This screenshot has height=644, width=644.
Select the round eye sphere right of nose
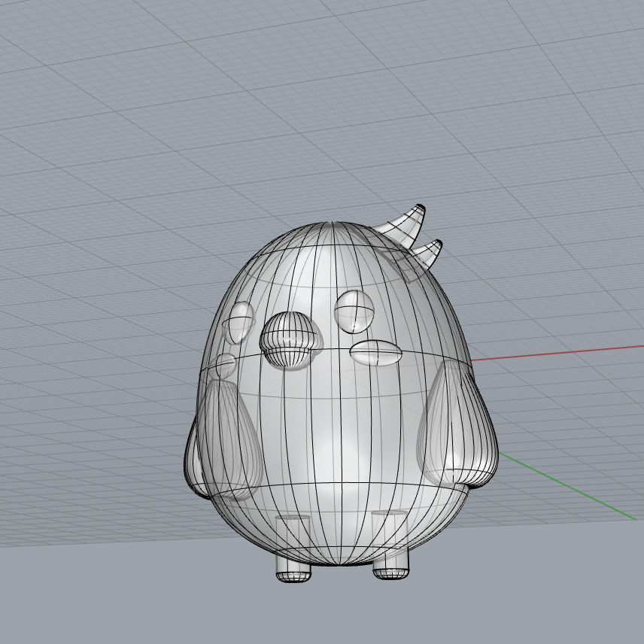[354, 311]
